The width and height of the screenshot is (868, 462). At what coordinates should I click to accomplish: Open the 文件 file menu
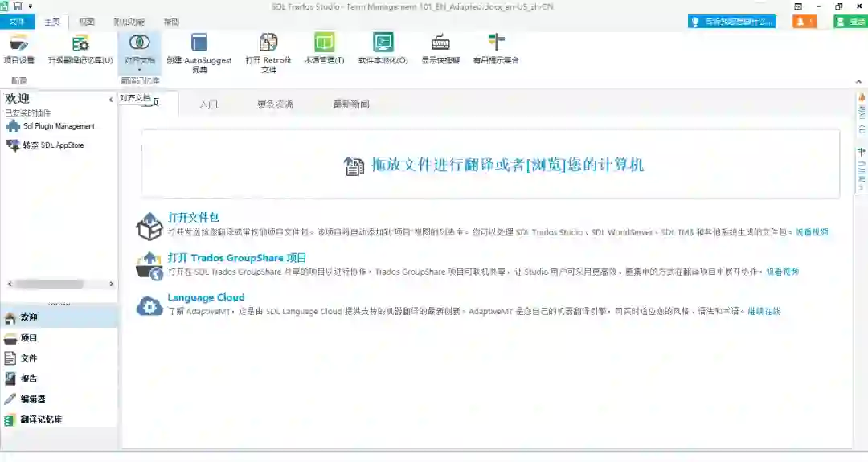click(x=17, y=22)
